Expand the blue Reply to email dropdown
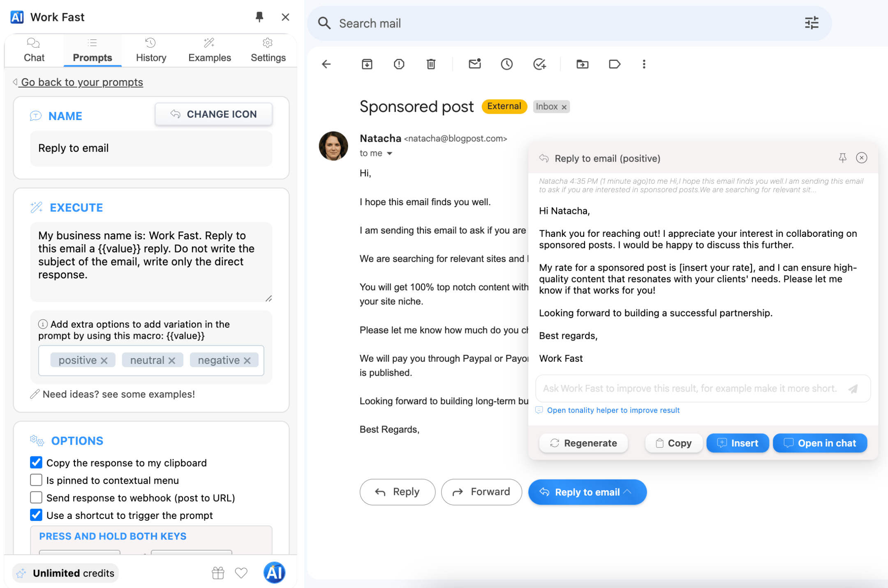The height and width of the screenshot is (588, 888). coord(628,492)
